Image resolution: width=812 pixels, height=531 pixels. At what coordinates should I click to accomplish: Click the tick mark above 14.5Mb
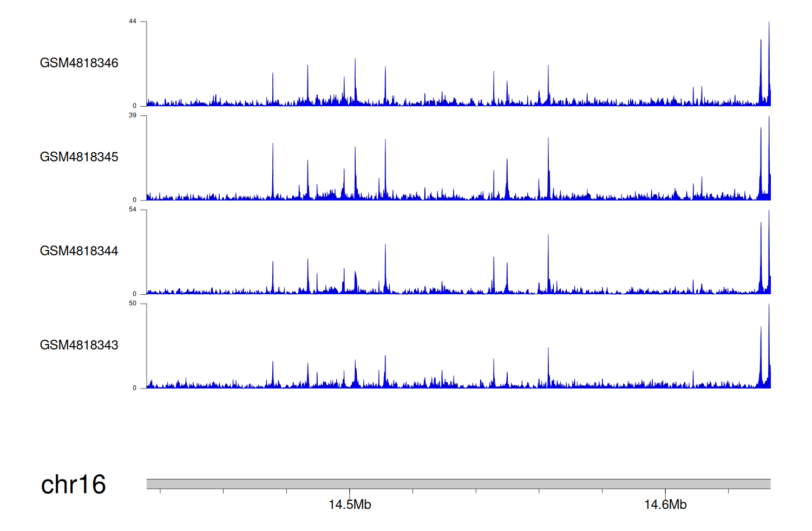click(350, 492)
